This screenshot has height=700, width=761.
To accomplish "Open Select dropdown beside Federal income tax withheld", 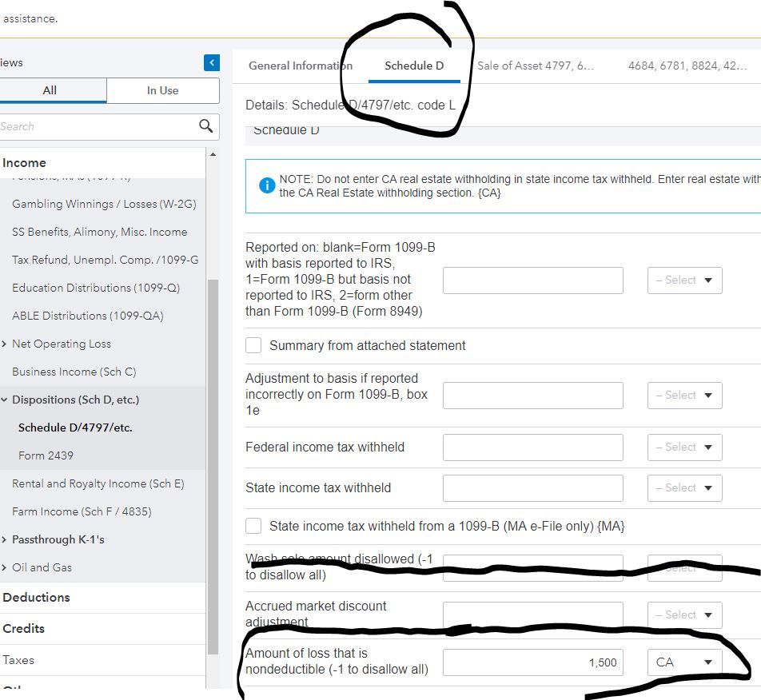I will pyautogui.click(x=684, y=447).
